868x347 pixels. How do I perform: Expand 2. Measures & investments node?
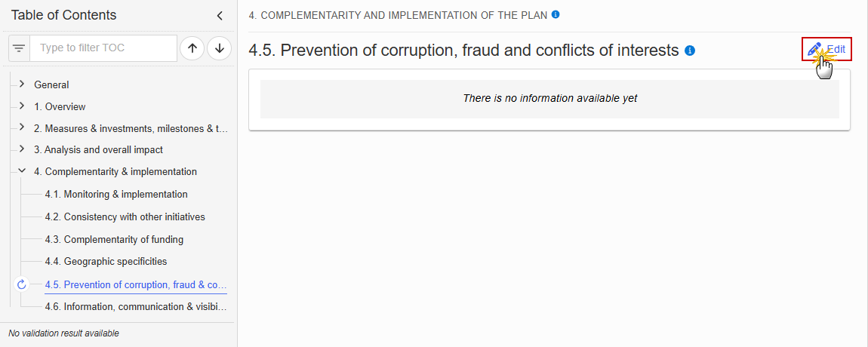22,127
